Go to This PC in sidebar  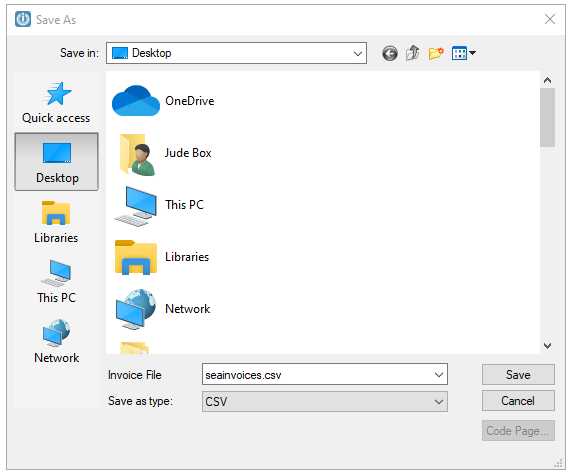[x=56, y=282]
